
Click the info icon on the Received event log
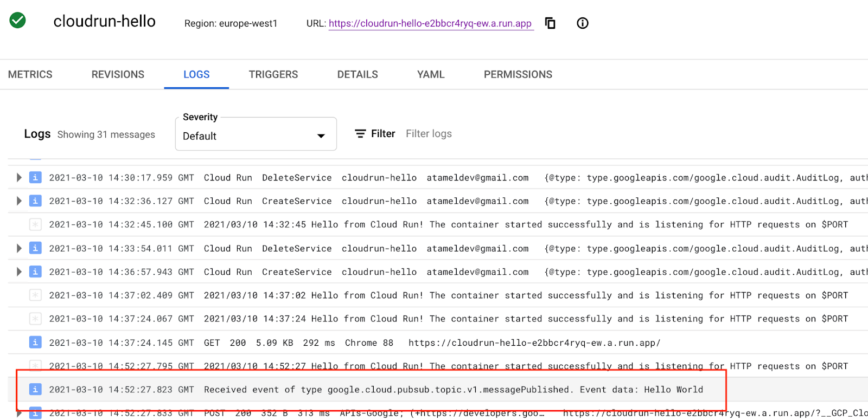pos(35,389)
